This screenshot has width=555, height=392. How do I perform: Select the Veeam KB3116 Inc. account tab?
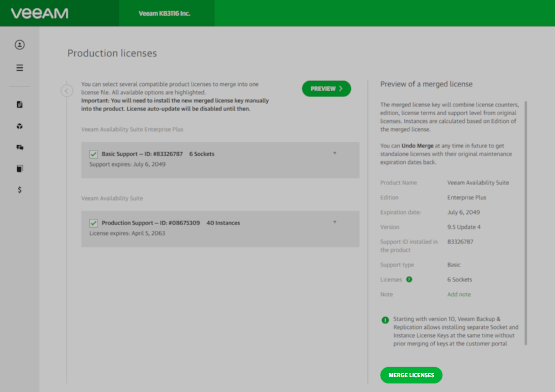click(x=167, y=14)
